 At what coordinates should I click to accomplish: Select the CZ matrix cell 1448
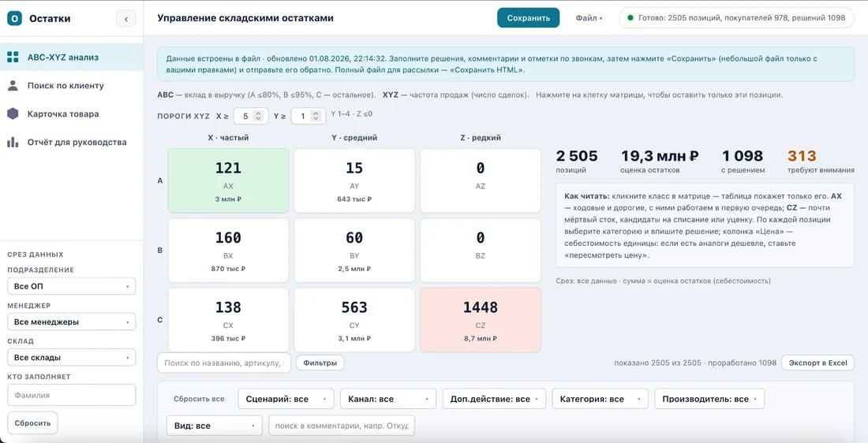(x=481, y=320)
